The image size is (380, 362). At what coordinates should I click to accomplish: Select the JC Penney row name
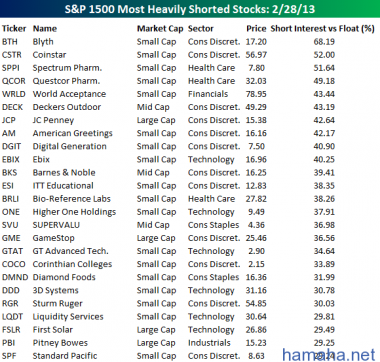[x=53, y=120]
